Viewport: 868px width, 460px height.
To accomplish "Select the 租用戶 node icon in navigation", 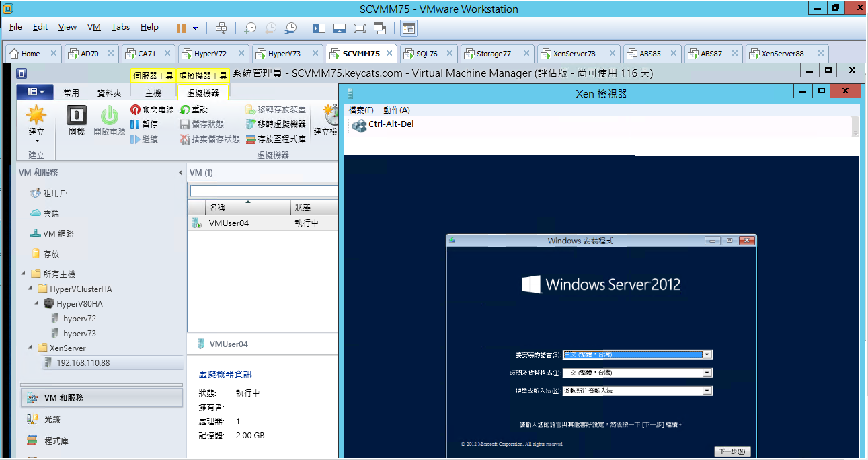I will click(x=36, y=193).
